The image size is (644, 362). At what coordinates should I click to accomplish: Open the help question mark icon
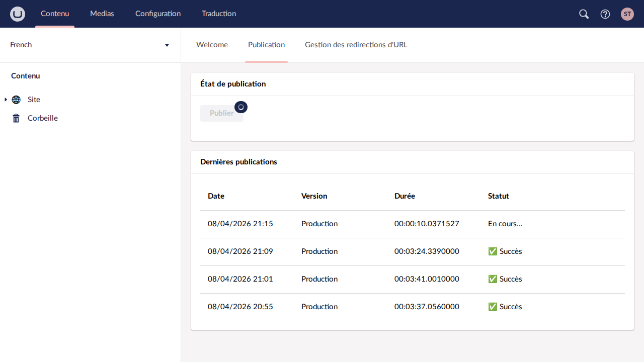pyautogui.click(x=605, y=14)
